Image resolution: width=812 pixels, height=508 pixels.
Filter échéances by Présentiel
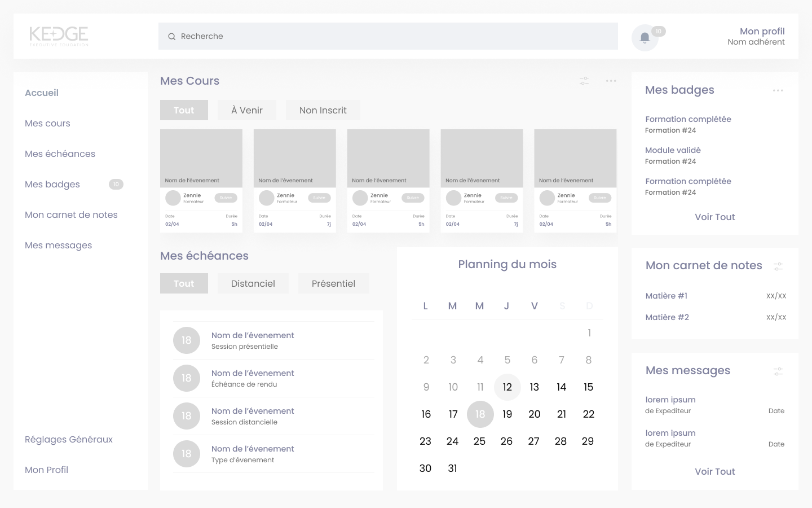point(333,283)
